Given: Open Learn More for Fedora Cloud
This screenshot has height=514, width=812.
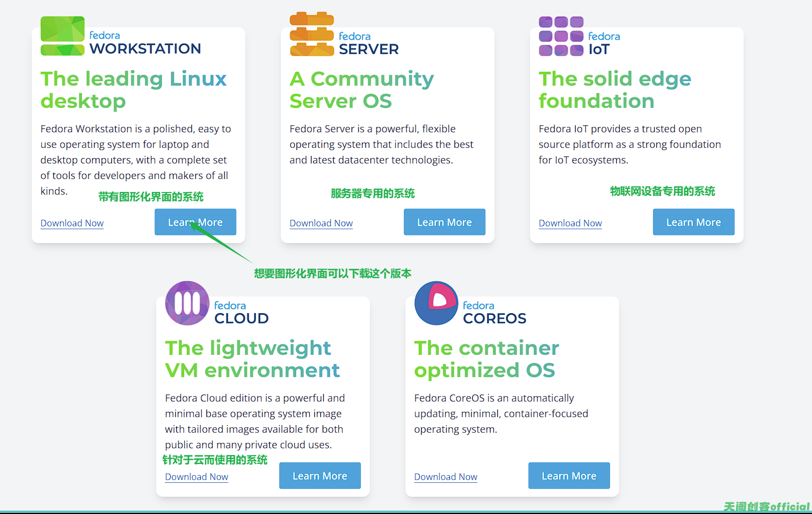Looking at the screenshot, I should [320, 476].
